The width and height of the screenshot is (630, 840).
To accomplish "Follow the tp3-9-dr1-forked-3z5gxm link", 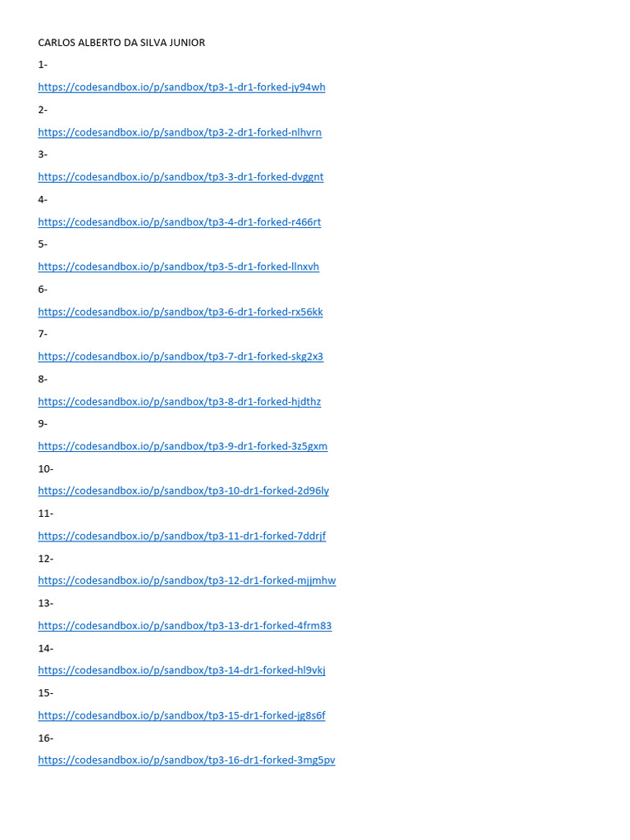I will (x=183, y=446).
